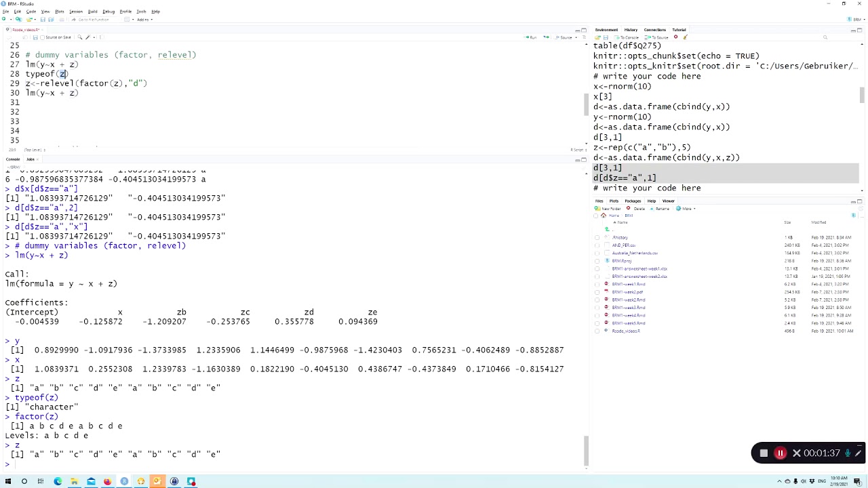Load history from file icon in History pane
Viewport: 868px width, 488px height.
[x=597, y=37]
